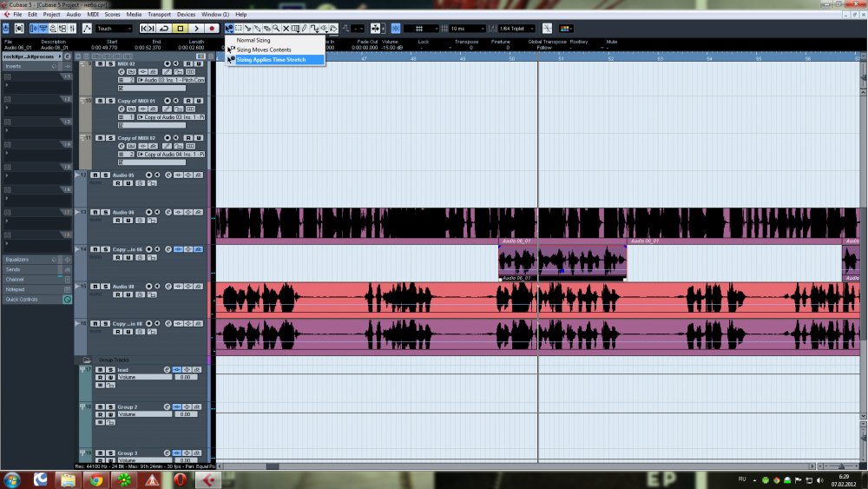
Task: Open the grid type dropdown
Action: [x=422, y=29]
